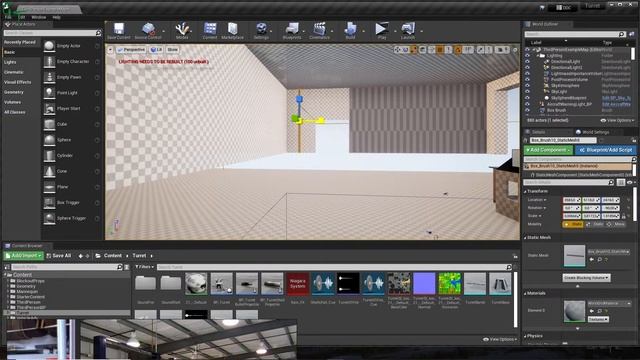Select the Empty Pawn item
The width and height of the screenshot is (640, 360).
72,77
